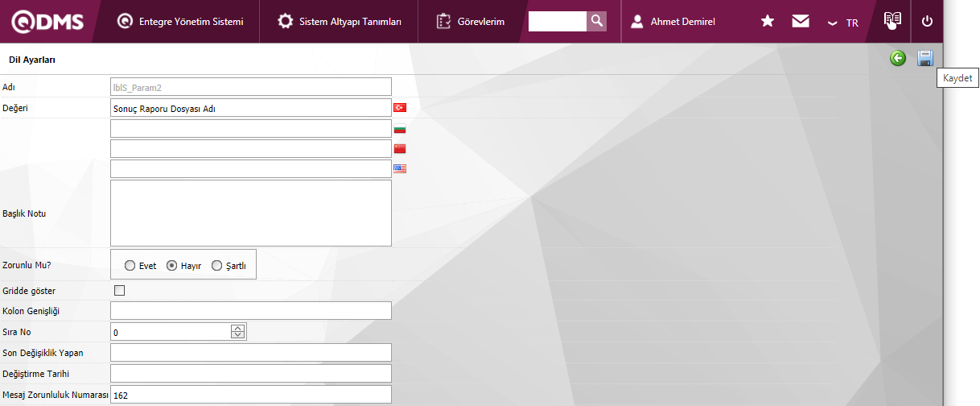The height and width of the screenshot is (406, 980).
Task: Decrease Sıra No with down arrow
Action: coord(237,336)
